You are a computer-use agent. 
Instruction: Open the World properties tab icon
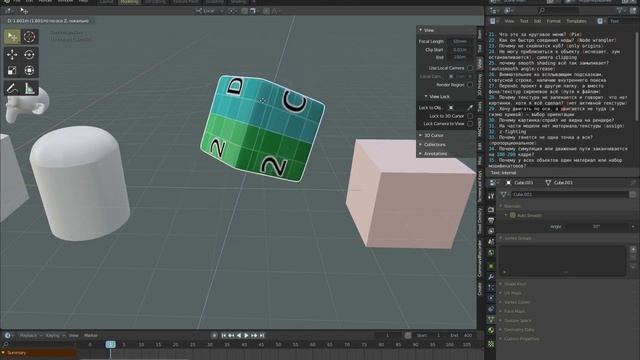[x=491, y=253]
